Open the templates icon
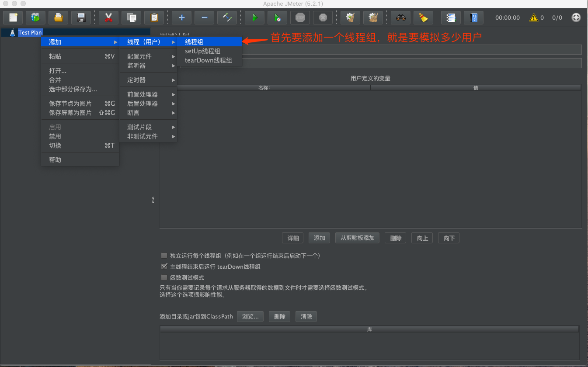 pyautogui.click(x=36, y=18)
